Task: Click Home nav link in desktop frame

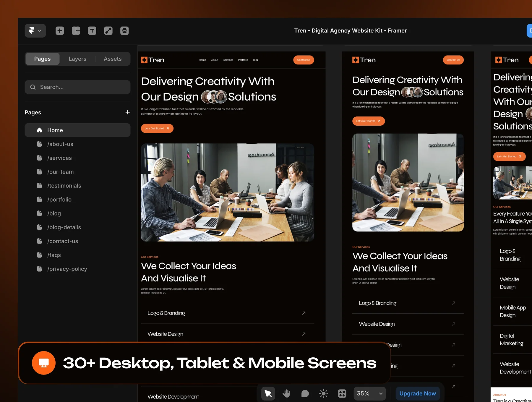Action: [202, 60]
